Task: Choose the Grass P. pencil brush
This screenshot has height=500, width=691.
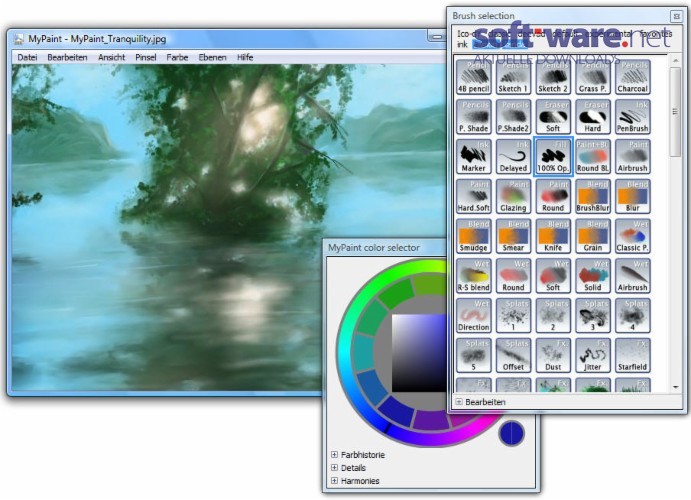Action: (592, 77)
